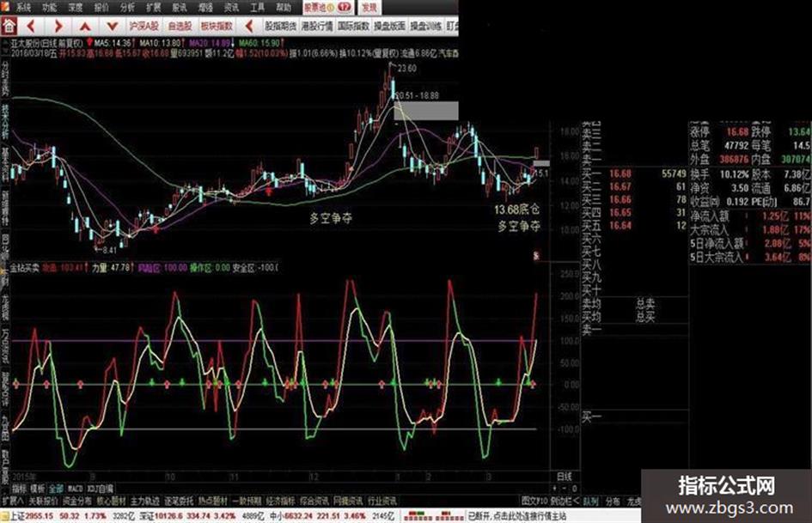
Task: Open the 报价 menu
Action: 101,7
